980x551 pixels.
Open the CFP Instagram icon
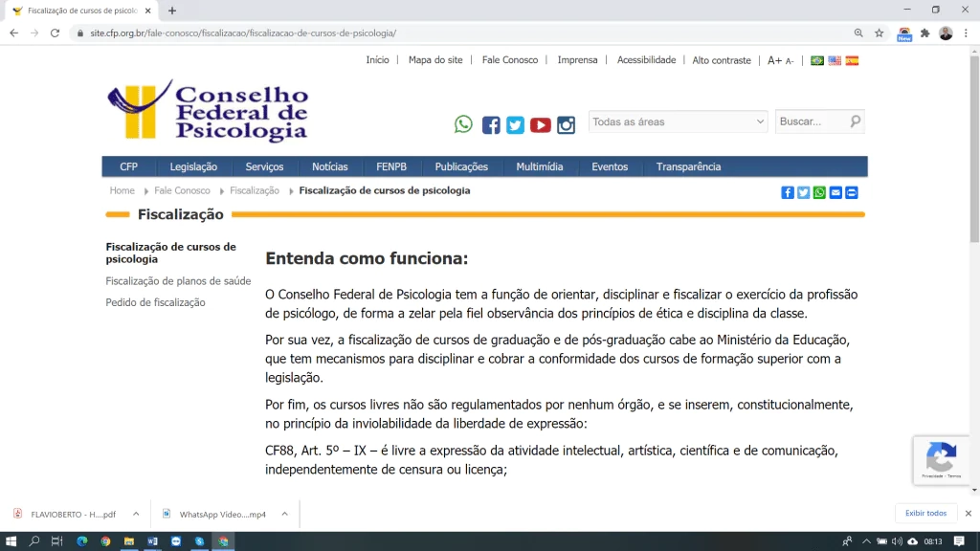click(x=567, y=125)
